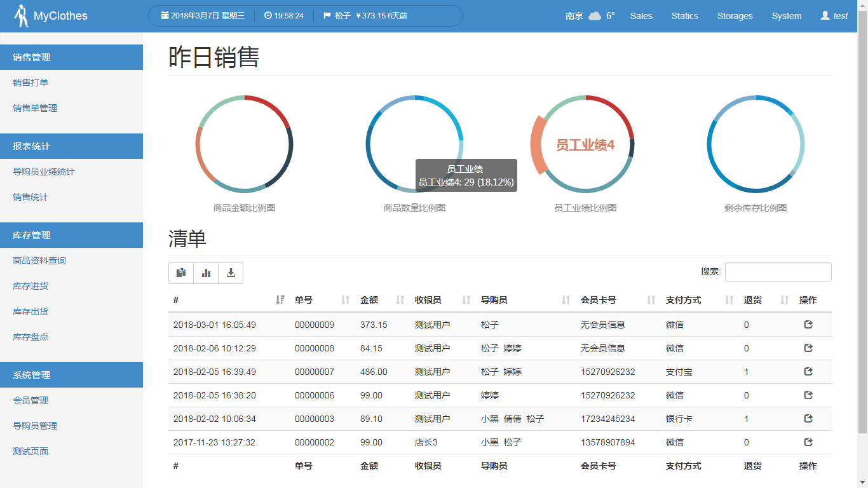This screenshot has width=868, height=488.
Task: Open the test user account menu
Action: 834,16
